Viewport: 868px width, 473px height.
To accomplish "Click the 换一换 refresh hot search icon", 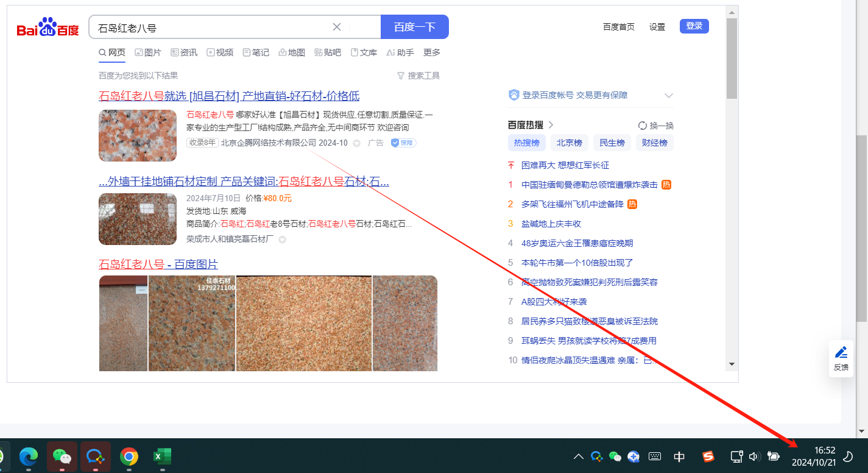I will 642,126.
